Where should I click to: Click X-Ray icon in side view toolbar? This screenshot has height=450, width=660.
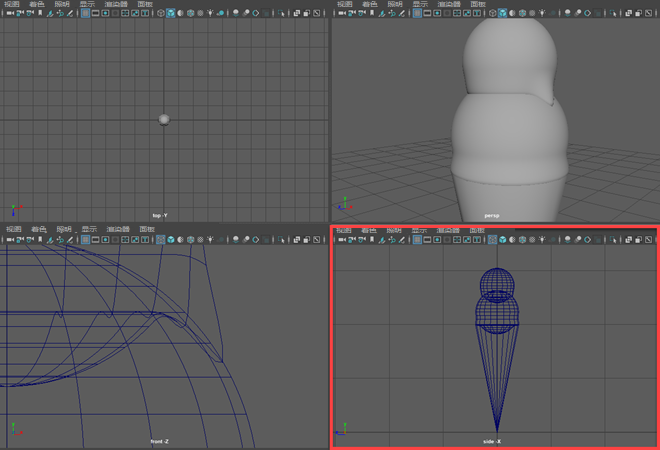(x=628, y=240)
